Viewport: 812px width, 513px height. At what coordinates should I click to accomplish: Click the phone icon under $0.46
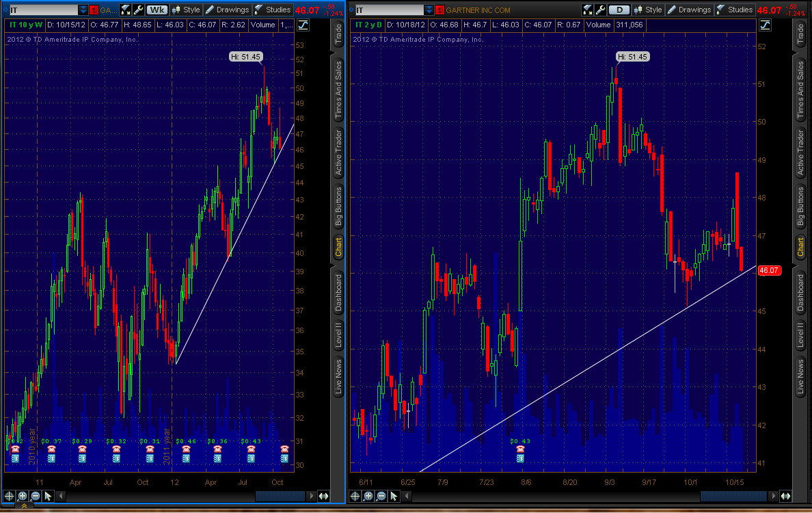coord(186,449)
